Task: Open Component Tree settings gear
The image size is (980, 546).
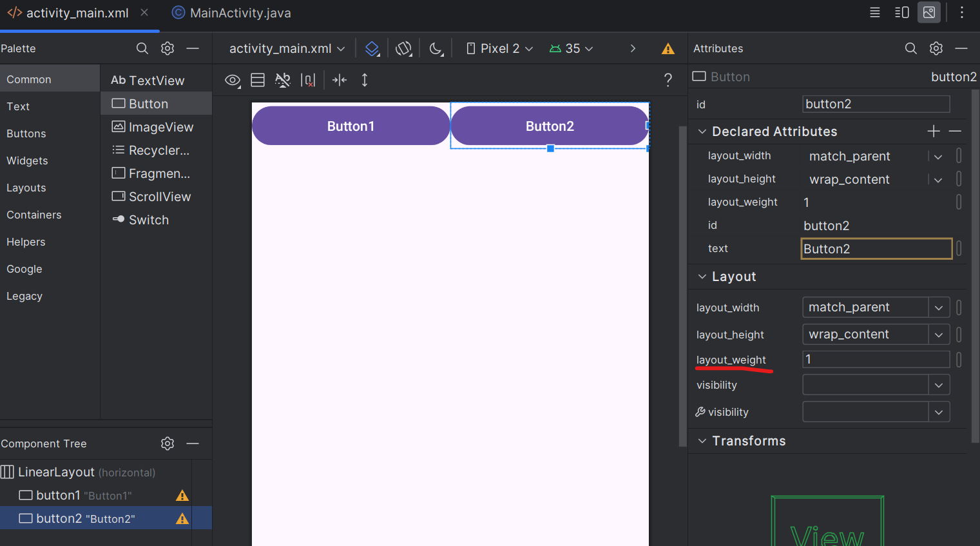Action: (168, 444)
